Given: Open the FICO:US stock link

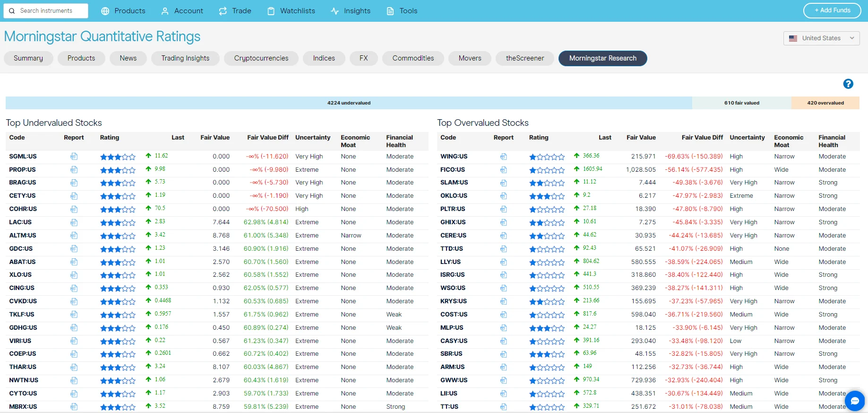Looking at the screenshot, I should point(452,170).
